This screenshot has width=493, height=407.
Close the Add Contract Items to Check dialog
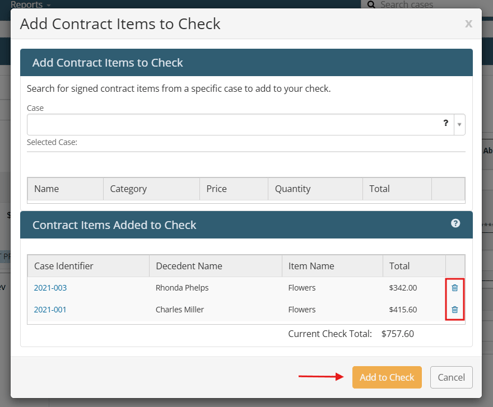point(469,24)
